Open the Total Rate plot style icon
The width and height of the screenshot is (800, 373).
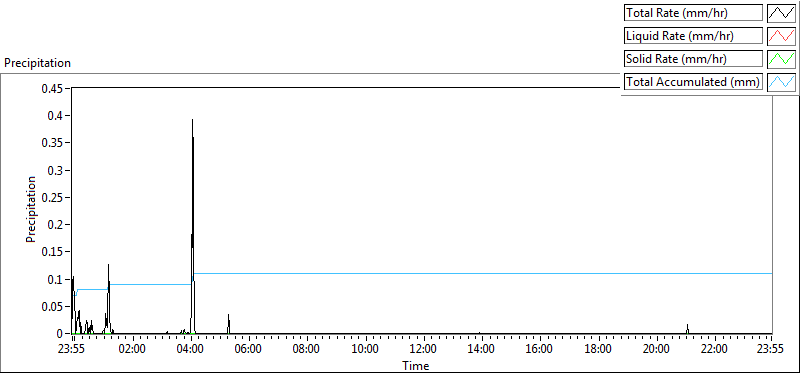[x=781, y=13]
